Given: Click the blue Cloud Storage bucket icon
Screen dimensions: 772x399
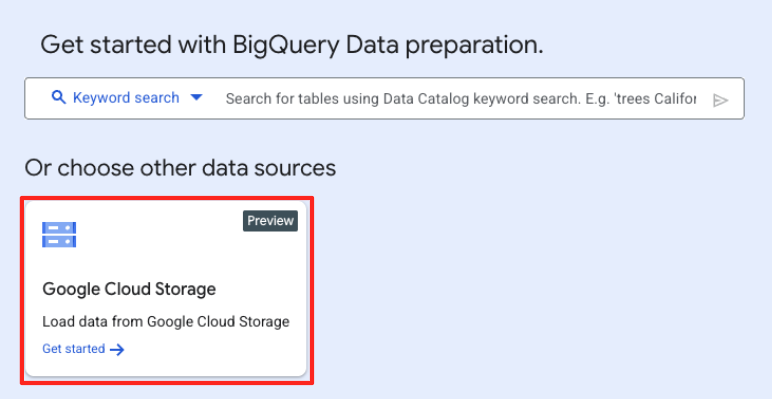Looking at the screenshot, I should [59, 234].
